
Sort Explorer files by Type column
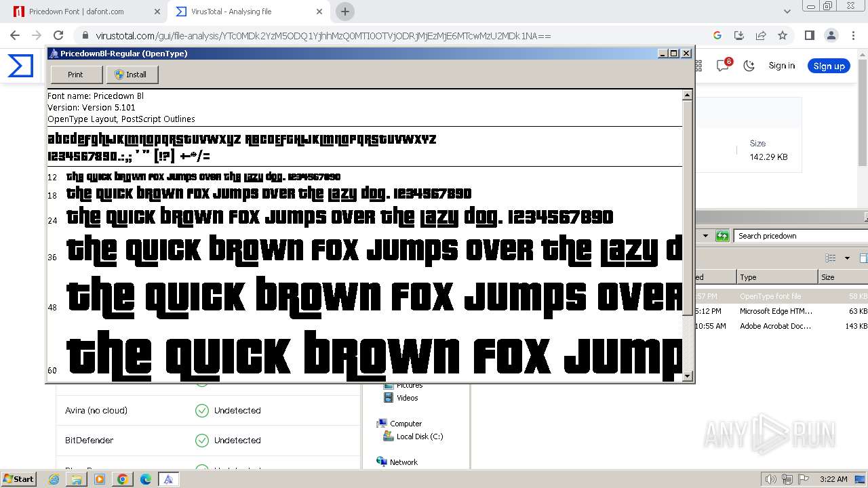coord(777,277)
